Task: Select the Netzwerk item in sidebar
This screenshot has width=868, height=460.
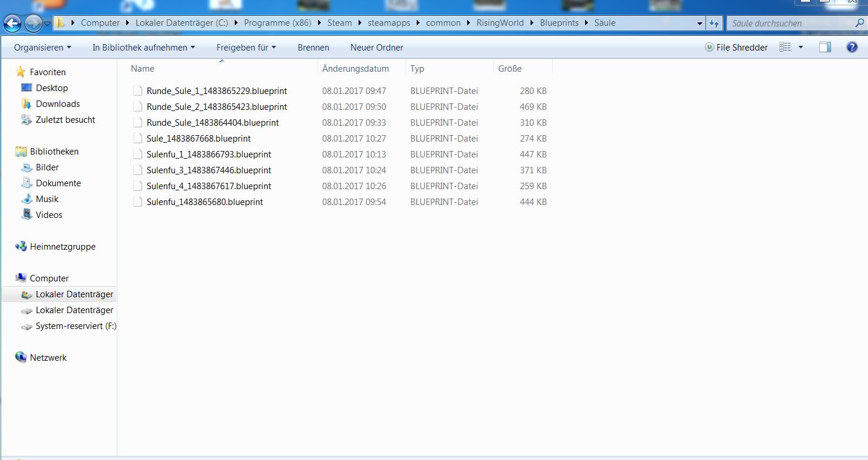Action: coord(48,358)
